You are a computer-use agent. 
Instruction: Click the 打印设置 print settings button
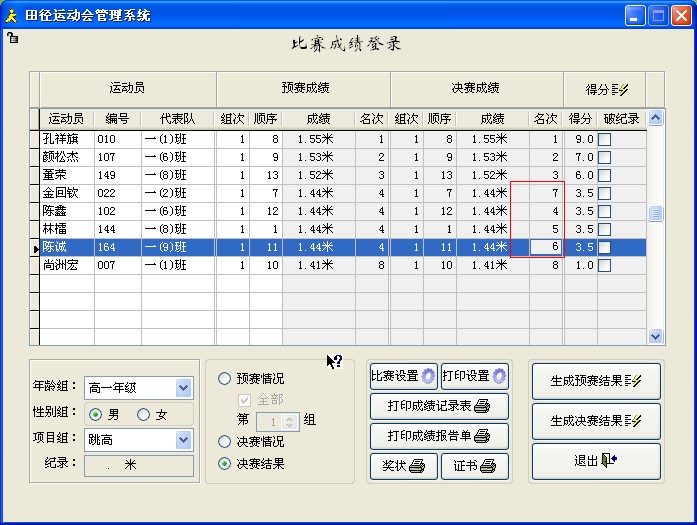[x=475, y=376]
